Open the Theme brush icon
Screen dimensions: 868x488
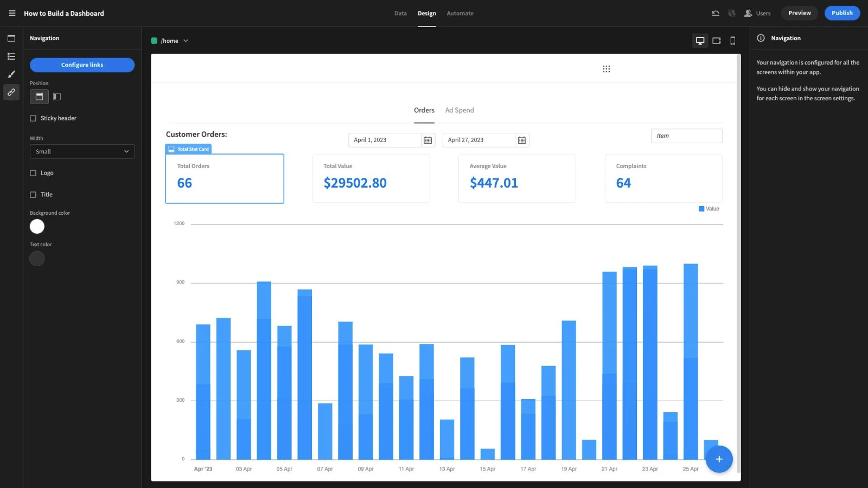(x=11, y=74)
